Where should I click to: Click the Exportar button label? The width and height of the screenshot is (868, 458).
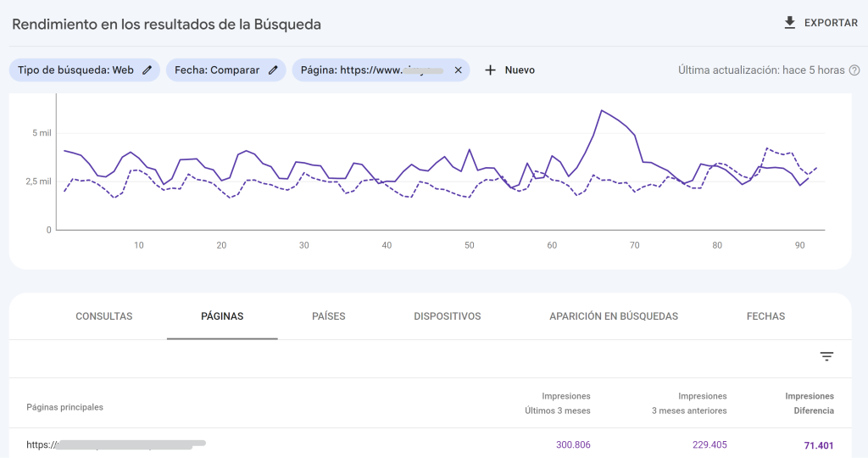point(831,23)
